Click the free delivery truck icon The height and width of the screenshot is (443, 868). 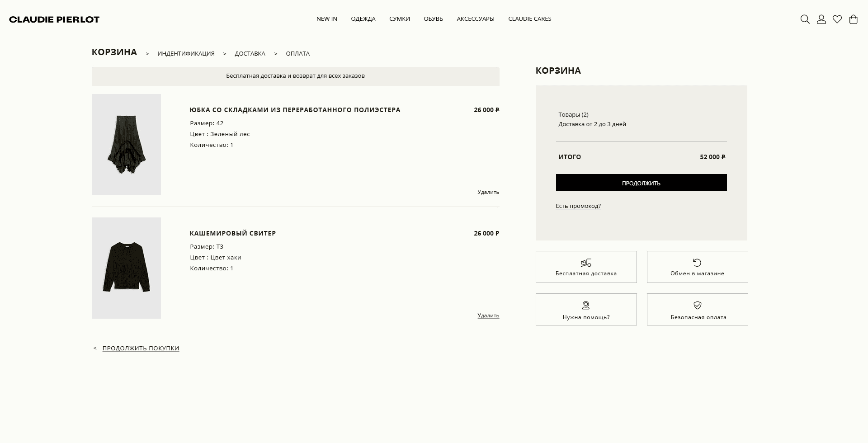click(586, 263)
